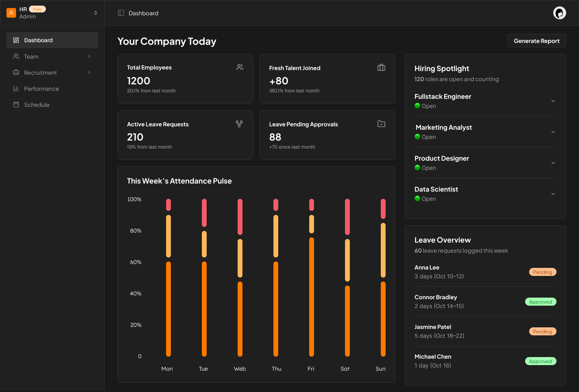Click the Leave Pending Approvals folder icon
Screen dimensions: 579x392
click(381, 124)
